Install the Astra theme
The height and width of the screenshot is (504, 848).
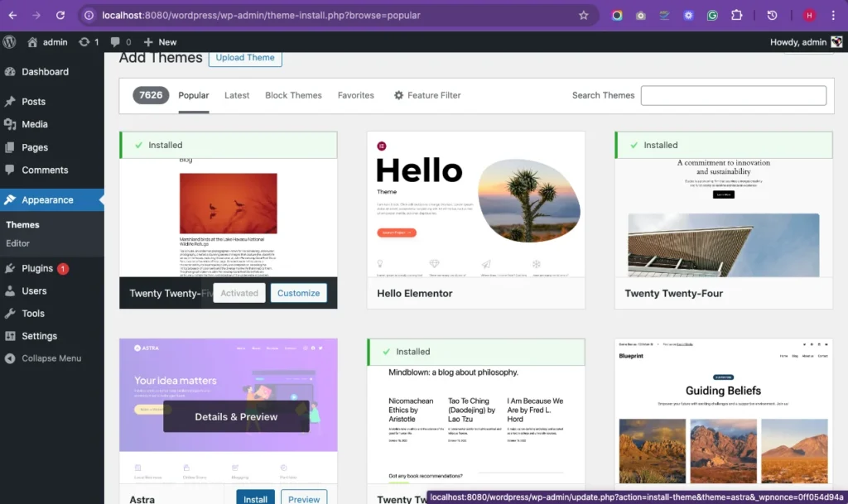255,497
